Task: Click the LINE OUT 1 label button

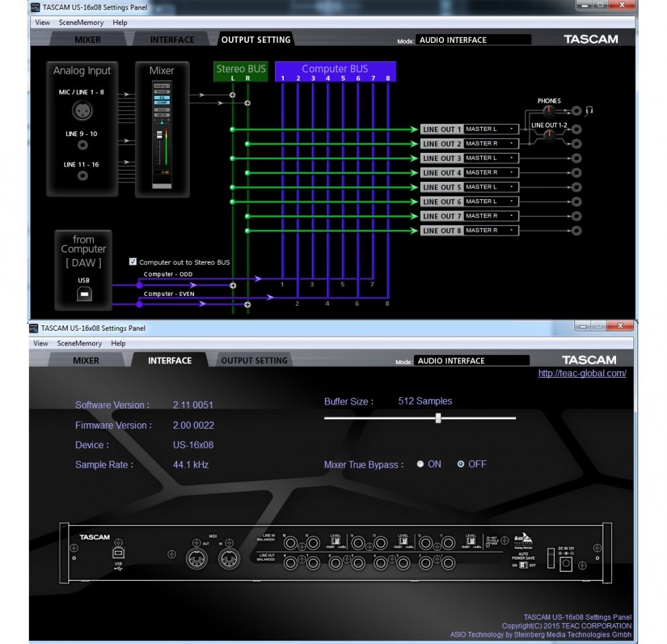Action: (442, 129)
